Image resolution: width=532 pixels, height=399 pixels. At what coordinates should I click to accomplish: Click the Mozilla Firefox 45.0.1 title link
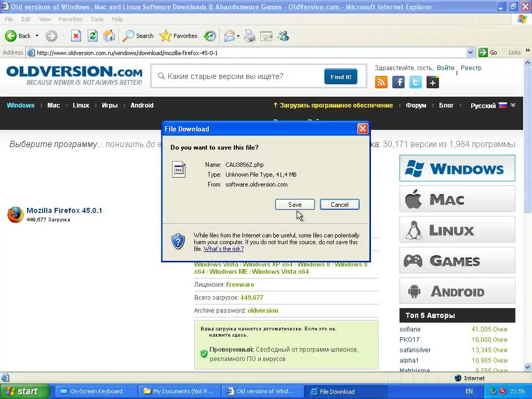(64, 210)
